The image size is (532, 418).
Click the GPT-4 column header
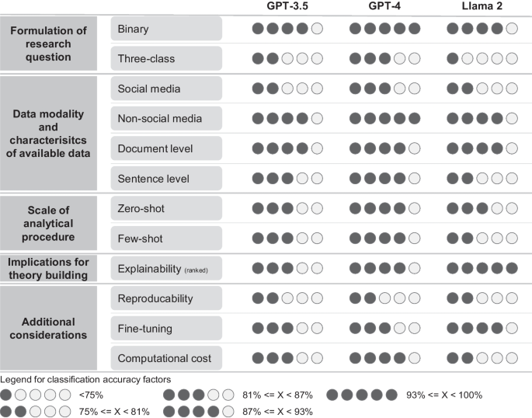tap(384, 6)
